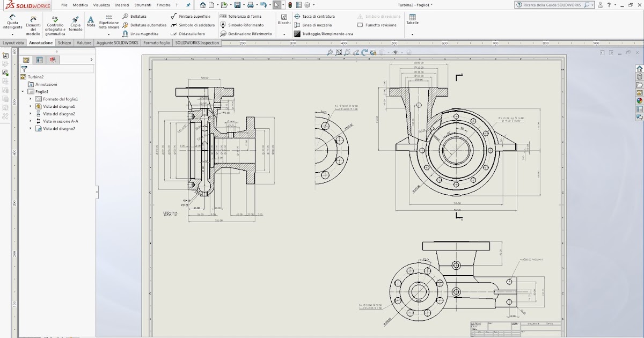Open the Quota intelligente dropdown arrow
The width and height of the screenshot is (644, 338).
[x=11, y=34]
